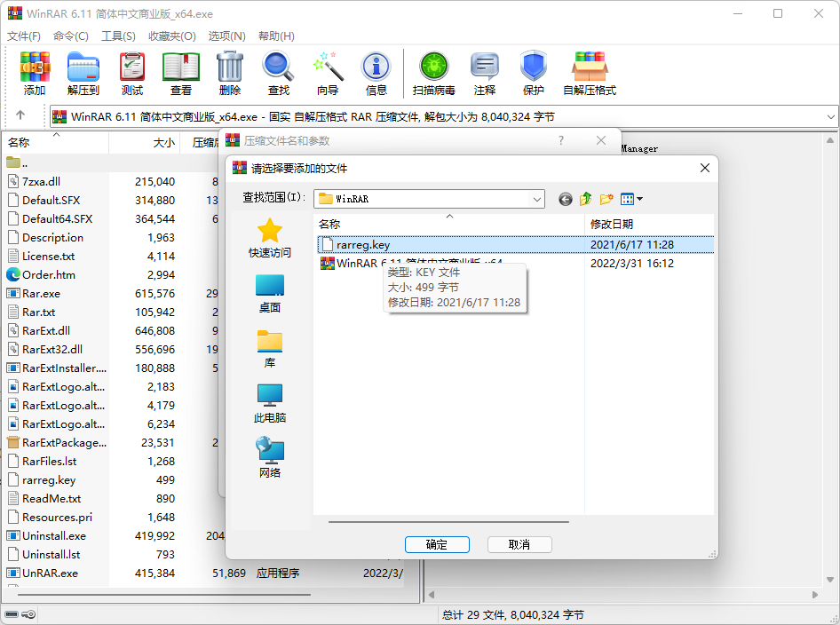Click the 保护 (Protect) shield icon
840x625 pixels.
click(533, 73)
